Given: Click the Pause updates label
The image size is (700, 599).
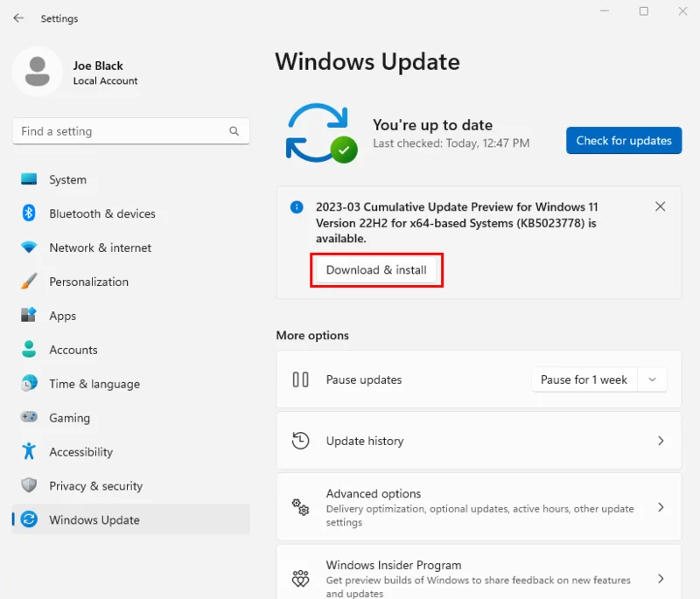Looking at the screenshot, I should [x=364, y=380].
